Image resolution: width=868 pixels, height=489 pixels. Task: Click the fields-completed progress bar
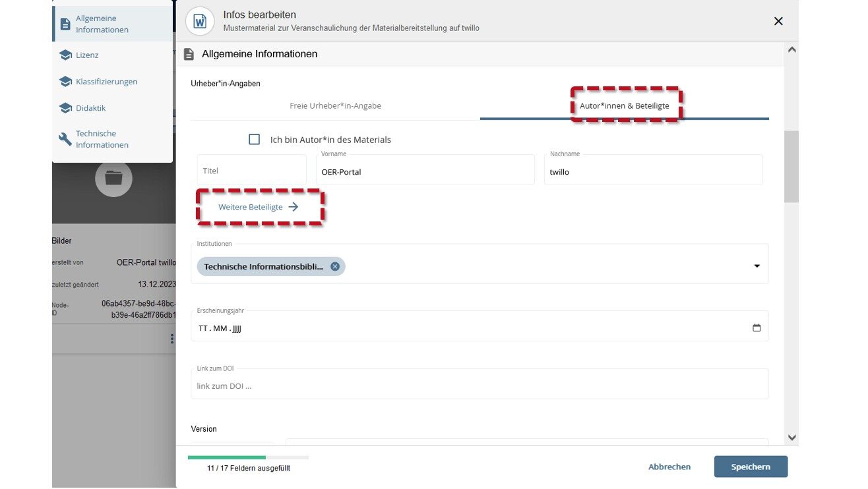pyautogui.click(x=248, y=457)
